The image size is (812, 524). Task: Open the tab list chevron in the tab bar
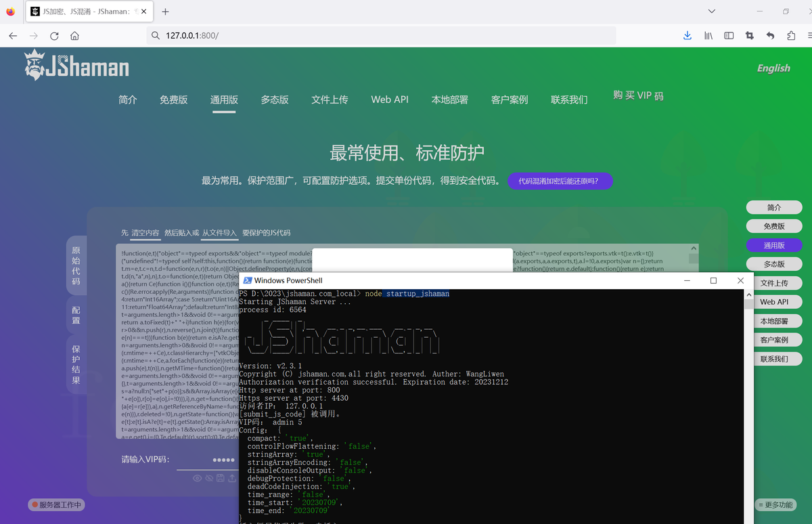coord(710,12)
